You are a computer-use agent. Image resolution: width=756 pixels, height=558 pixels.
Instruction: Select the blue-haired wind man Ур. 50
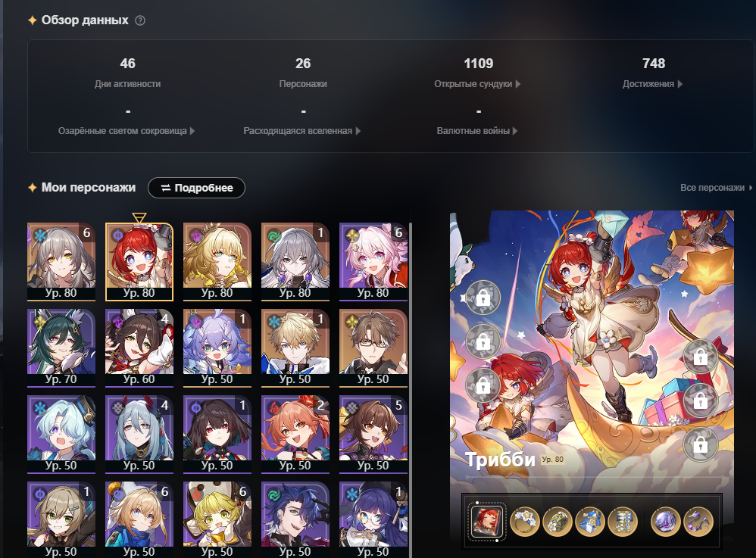(x=295, y=519)
